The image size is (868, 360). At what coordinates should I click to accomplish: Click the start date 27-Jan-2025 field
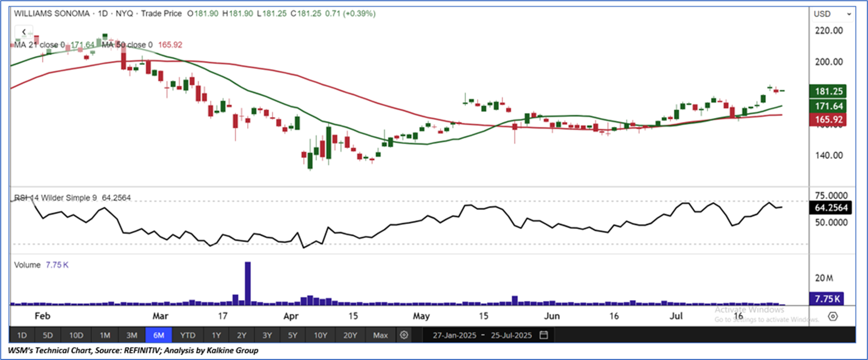point(455,335)
